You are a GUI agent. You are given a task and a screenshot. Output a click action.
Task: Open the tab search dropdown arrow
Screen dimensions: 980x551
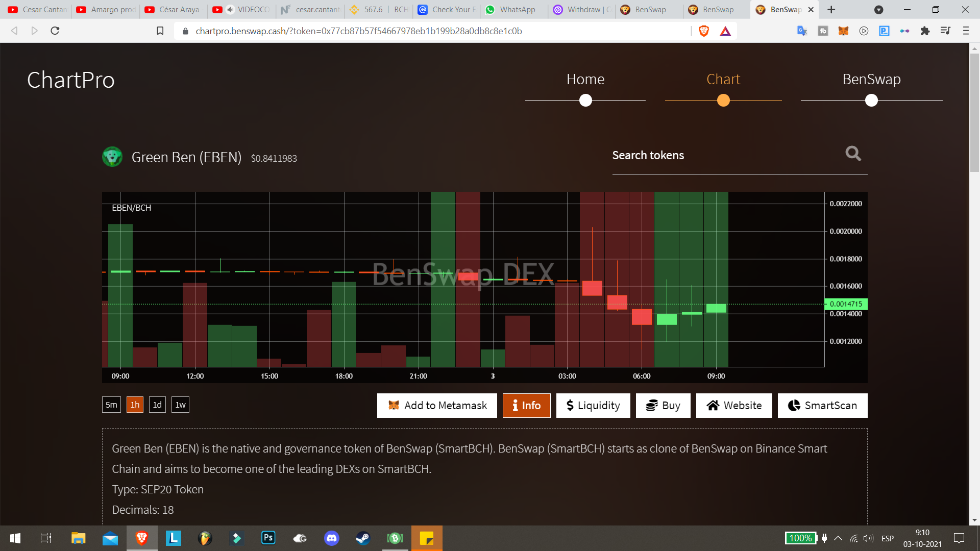click(879, 10)
